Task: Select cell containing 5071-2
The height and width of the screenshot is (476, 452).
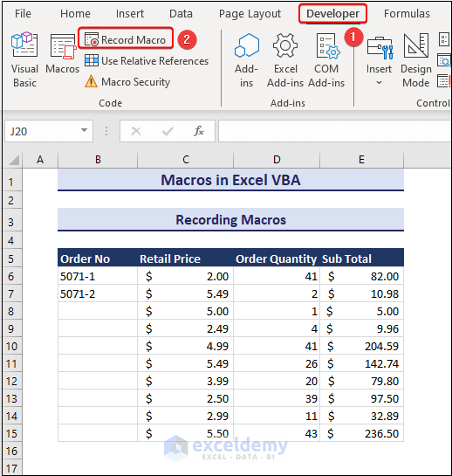Action: pyautogui.click(x=98, y=293)
